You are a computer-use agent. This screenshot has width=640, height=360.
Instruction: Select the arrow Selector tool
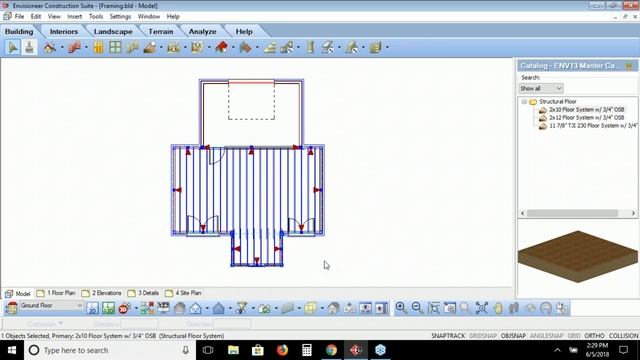(x=13, y=47)
